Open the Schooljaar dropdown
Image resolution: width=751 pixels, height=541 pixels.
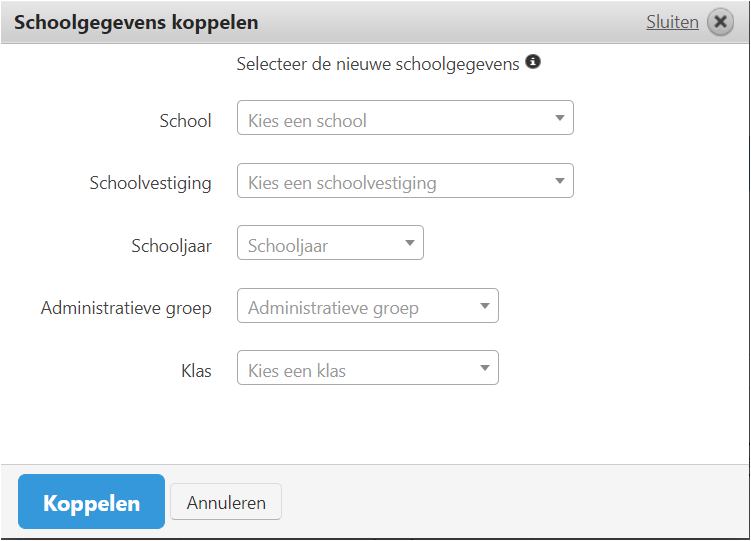click(320, 244)
